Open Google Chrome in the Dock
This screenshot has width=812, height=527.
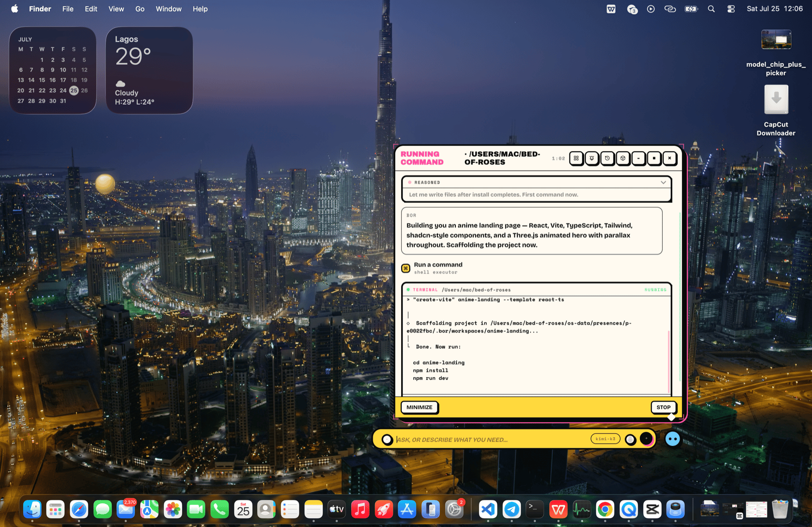pos(605,509)
